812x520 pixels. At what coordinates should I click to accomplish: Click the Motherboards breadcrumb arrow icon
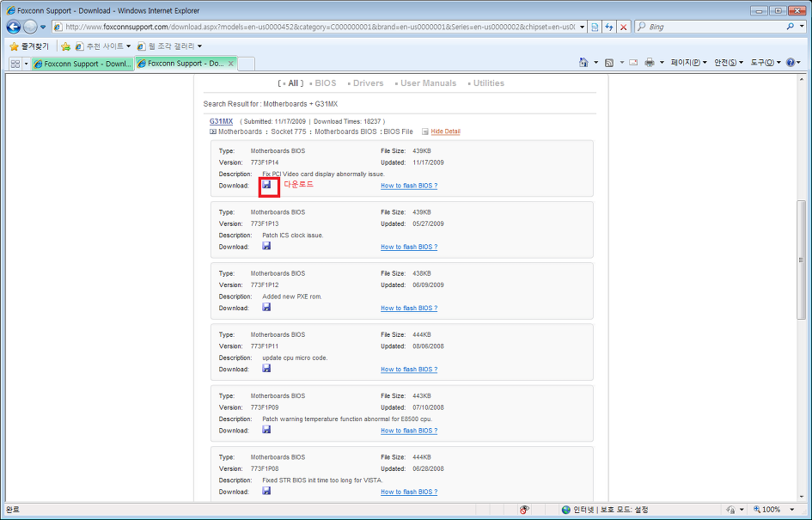point(213,132)
